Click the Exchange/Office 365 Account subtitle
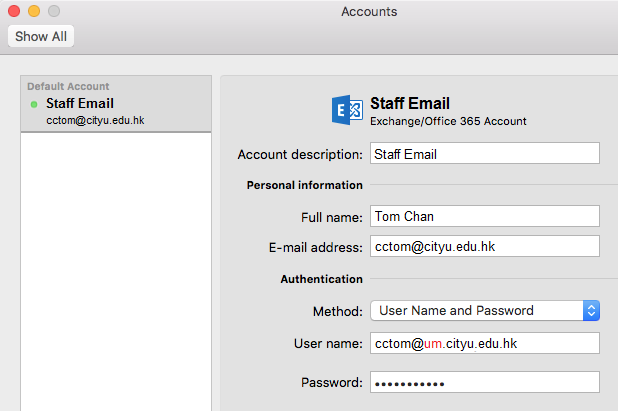The image size is (618, 411). point(448,121)
